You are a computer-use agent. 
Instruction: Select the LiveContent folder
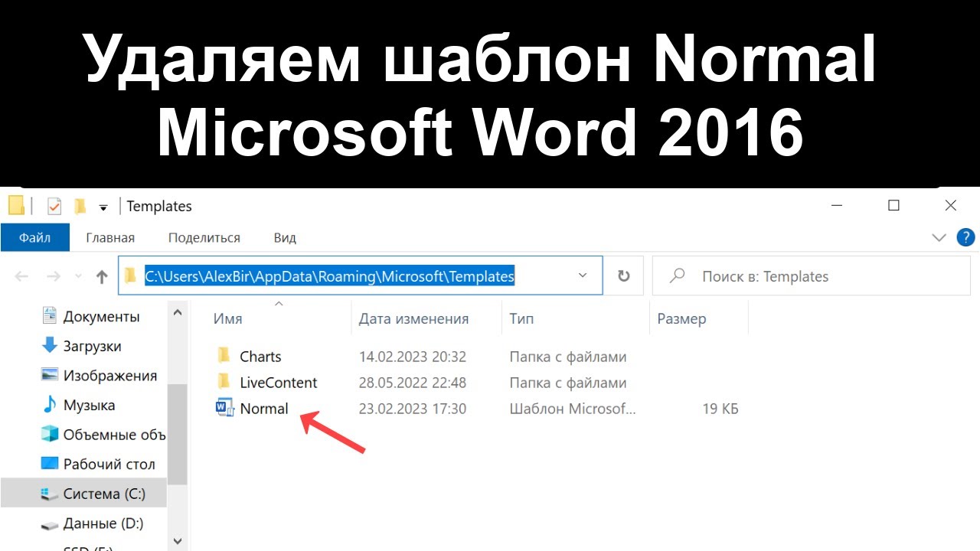279,383
